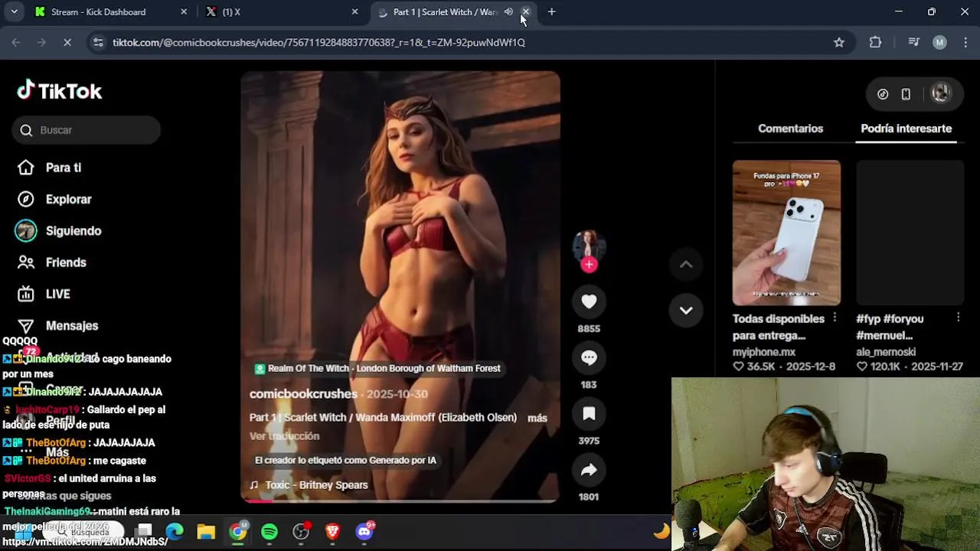The height and width of the screenshot is (551, 980).
Task: Open ale_mernoski profile link
Action: click(x=886, y=352)
